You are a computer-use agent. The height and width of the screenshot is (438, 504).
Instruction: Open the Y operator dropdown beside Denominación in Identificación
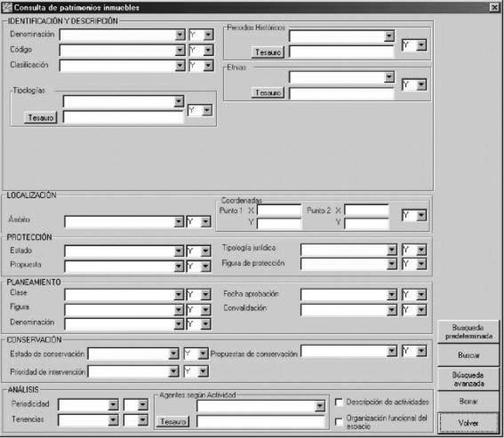click(x=208, y=35)
